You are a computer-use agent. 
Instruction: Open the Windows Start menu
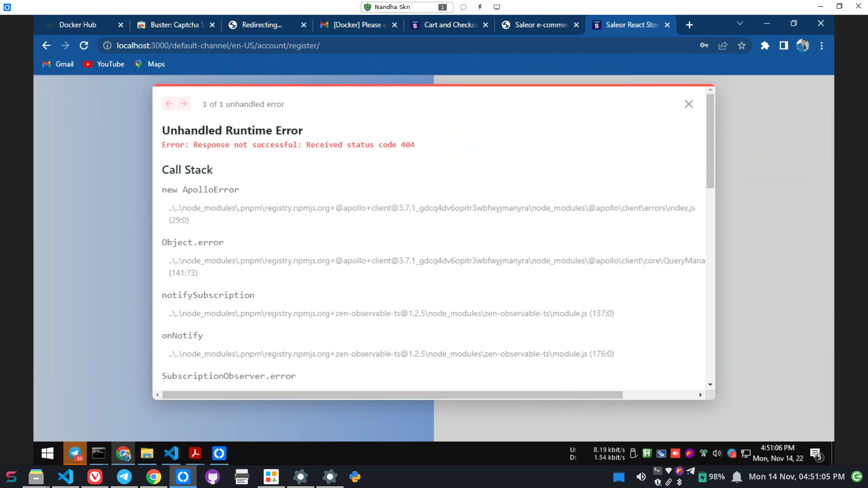(x=47, y=453)
